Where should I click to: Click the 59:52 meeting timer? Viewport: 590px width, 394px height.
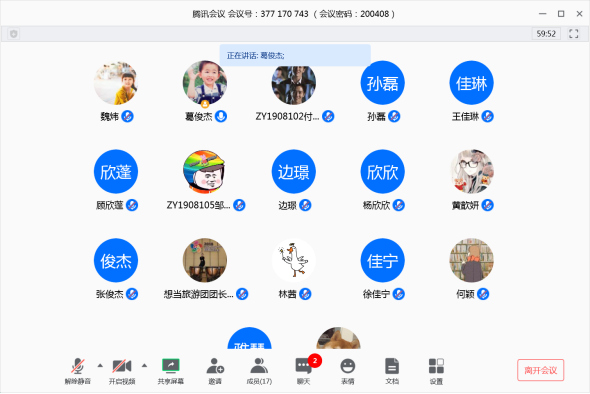pos(546,34)
